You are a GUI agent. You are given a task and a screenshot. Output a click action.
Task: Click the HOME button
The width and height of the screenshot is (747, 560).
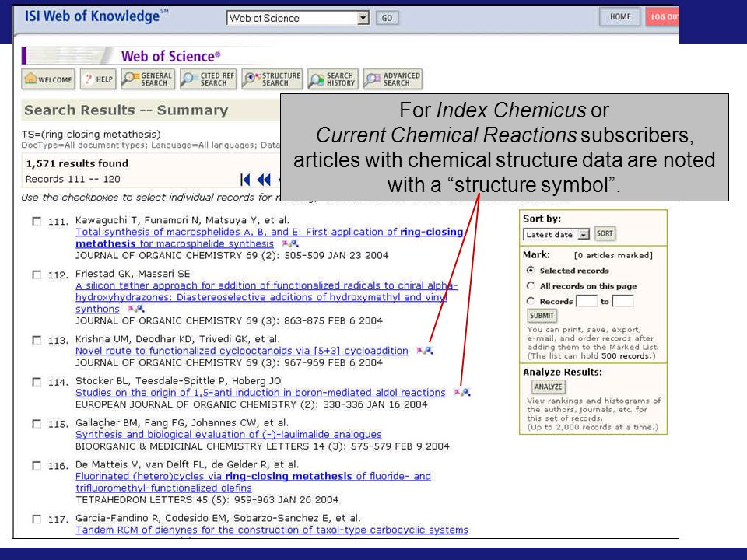(x=620, y=17)
